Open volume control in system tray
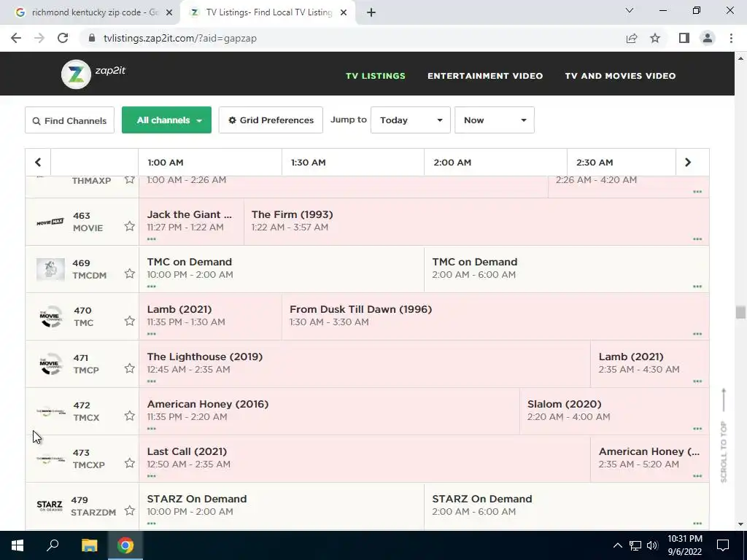Viewport: 747px width, 560px height. 652,545
